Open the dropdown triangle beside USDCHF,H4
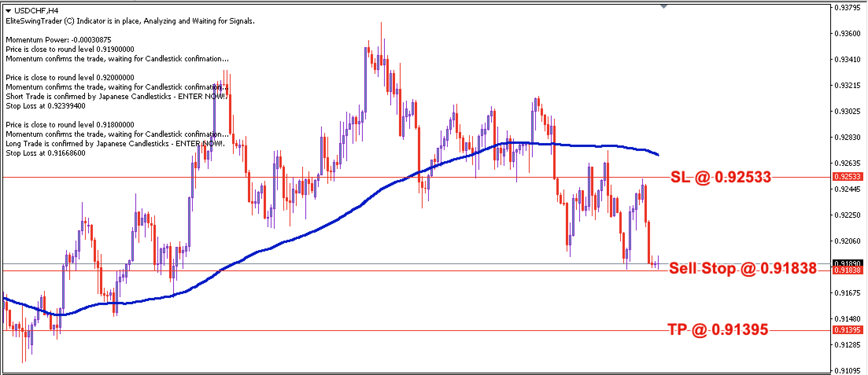The width and height of the screenshot is (868, 375). pyautogui.click(x=8, y=11)
